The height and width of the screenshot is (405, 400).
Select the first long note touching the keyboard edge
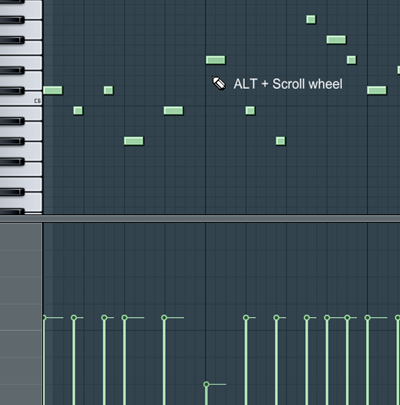pos(53,90)
